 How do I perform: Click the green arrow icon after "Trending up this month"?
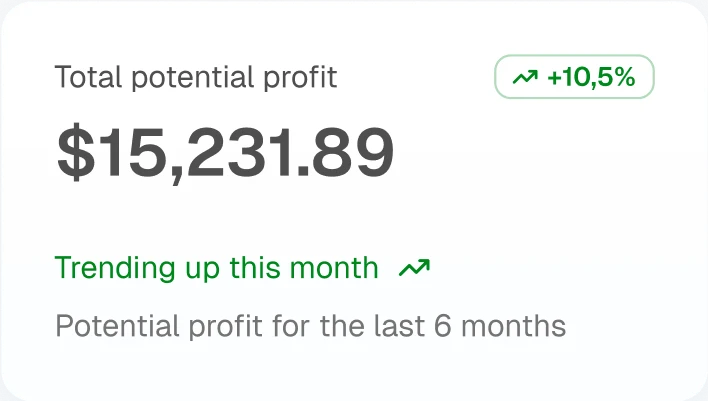[414, 268]
